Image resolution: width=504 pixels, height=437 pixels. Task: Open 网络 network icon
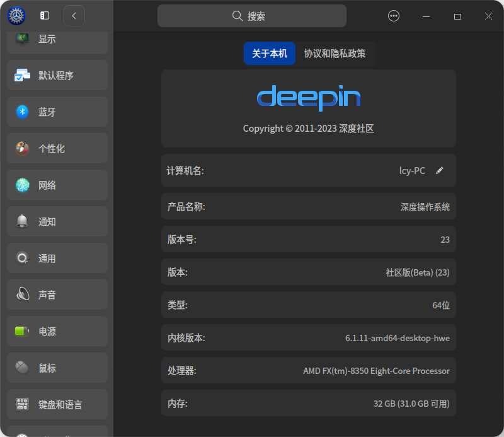tap(22, 185)
